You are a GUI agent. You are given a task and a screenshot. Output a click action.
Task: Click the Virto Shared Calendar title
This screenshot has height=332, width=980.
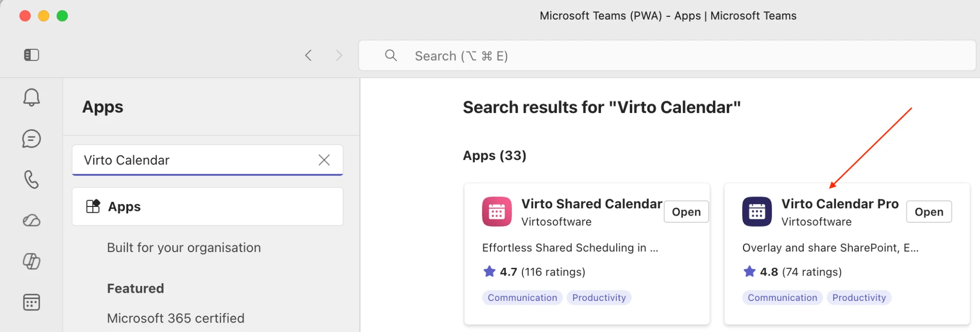click(x=592, y=204)
